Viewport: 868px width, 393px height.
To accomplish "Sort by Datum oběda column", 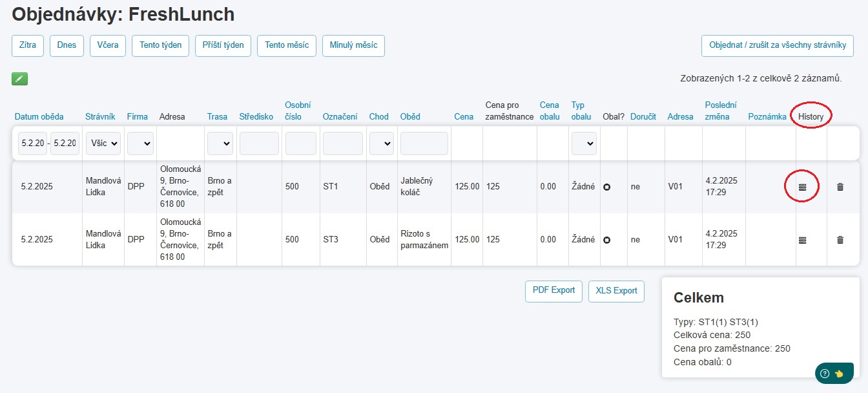I will [39, 117].
